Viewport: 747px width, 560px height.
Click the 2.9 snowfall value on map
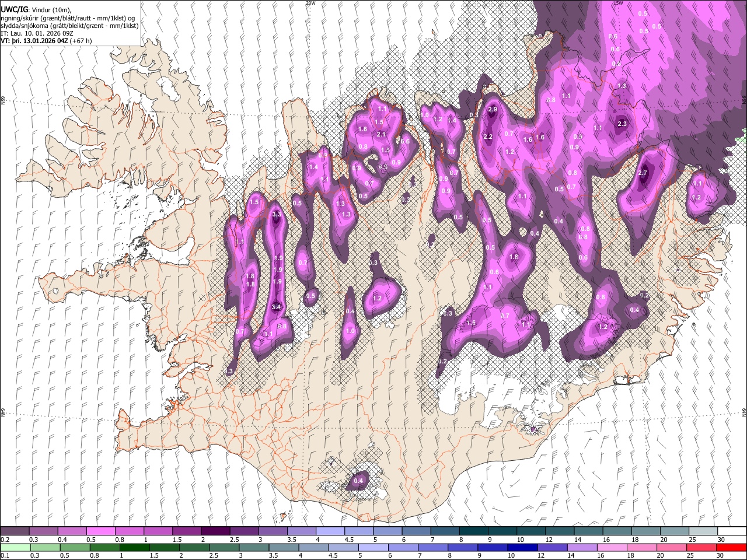[492, 109]
